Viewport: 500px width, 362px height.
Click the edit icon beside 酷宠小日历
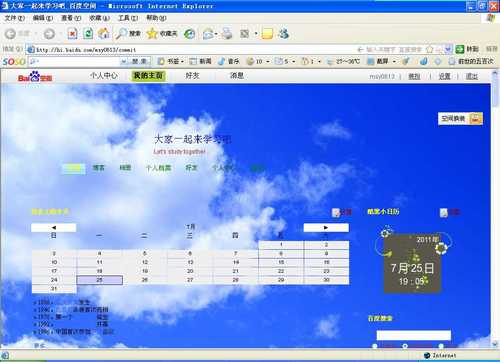[x=444, y=212]
